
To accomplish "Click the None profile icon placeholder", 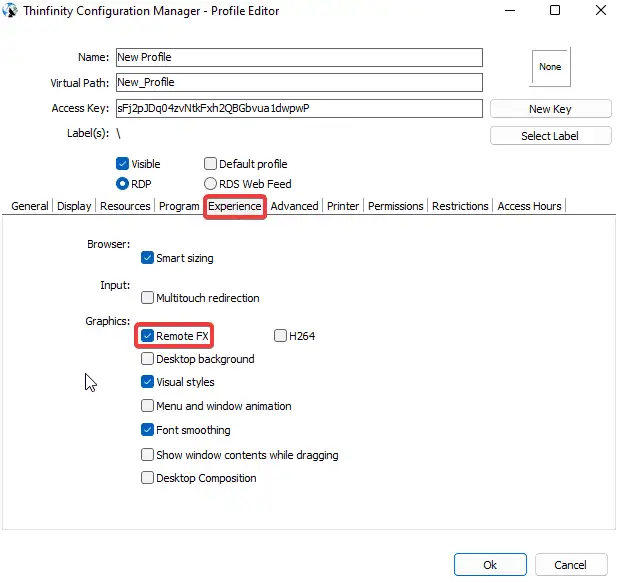I will [550, 67].
